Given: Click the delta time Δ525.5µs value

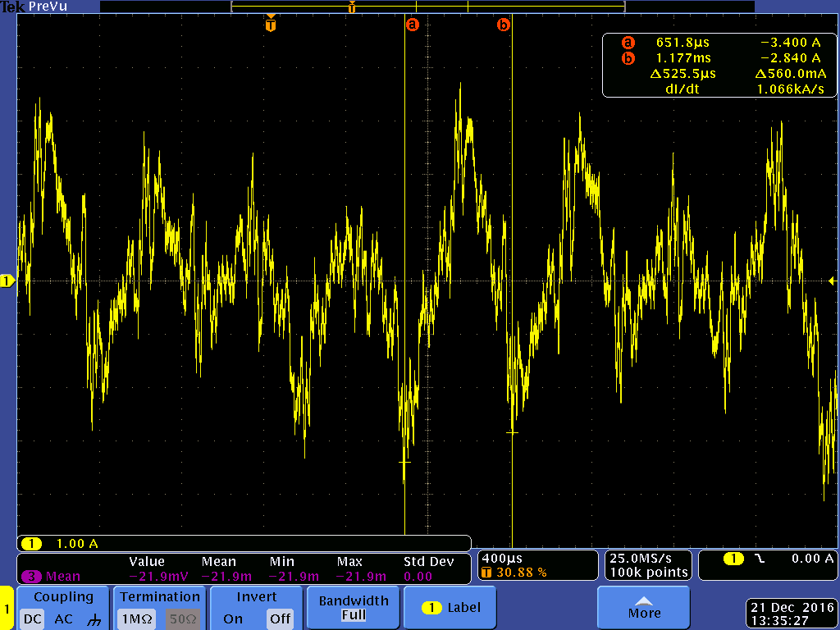Looking at the screenshot, I should 682,73.
